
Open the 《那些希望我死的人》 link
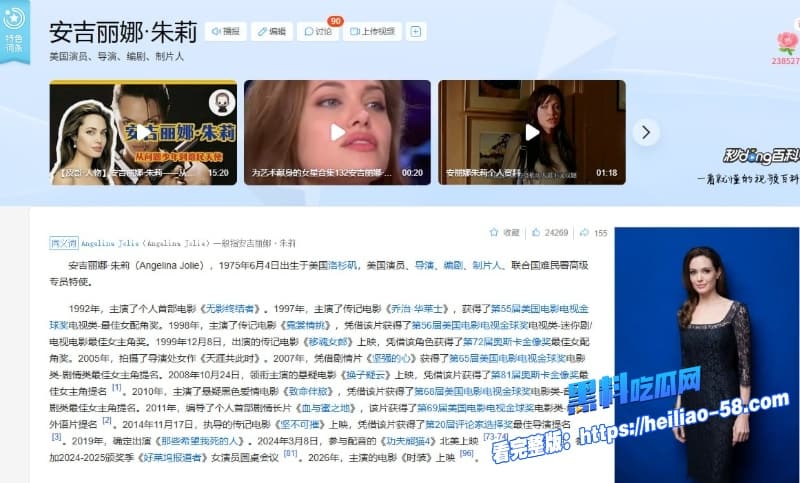tap(199, 441)
